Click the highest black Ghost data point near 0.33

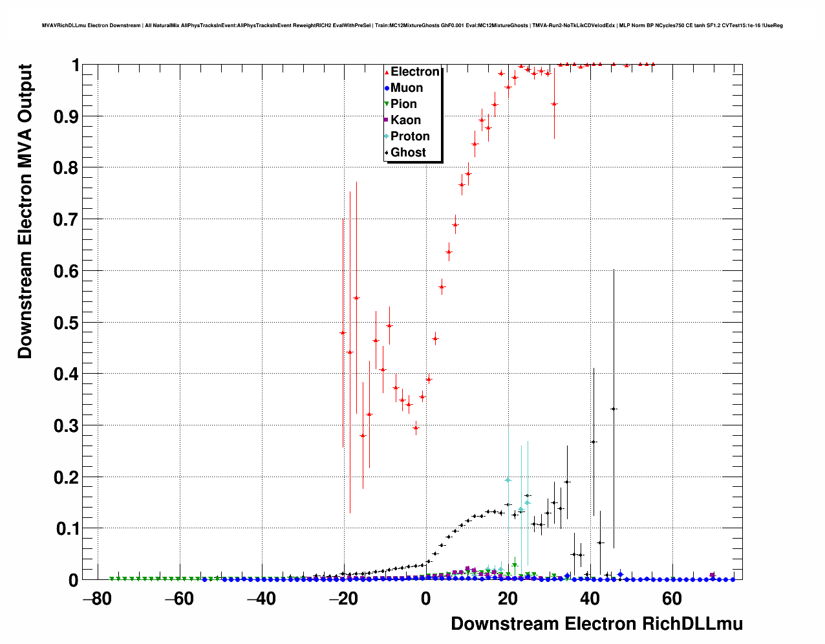pos(614,409)
